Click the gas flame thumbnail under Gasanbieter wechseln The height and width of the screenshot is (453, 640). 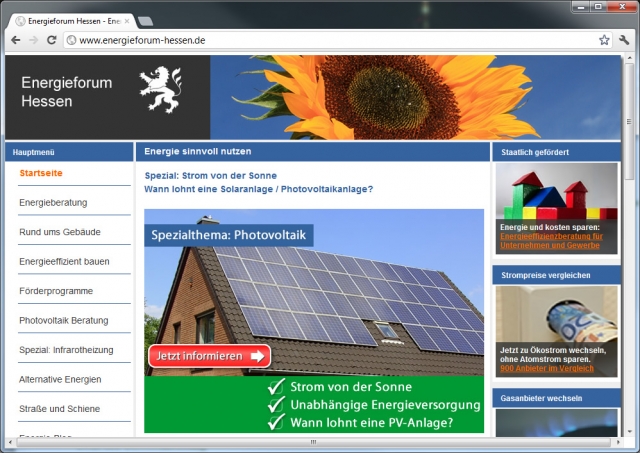tap(556, 422)
